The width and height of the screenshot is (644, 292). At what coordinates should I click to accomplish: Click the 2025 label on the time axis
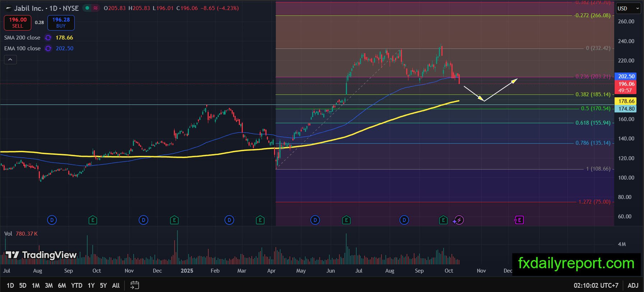(187, 271)
